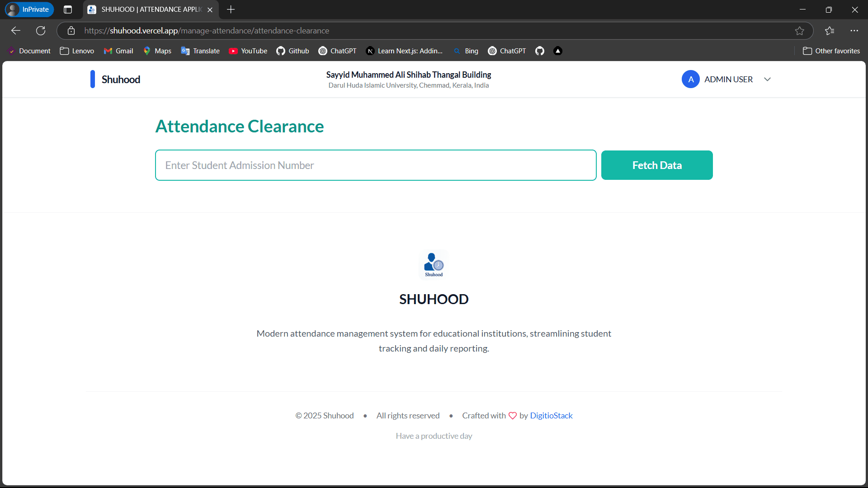
Task: Minimize the browser window
Action: click(x=802, y=9)
